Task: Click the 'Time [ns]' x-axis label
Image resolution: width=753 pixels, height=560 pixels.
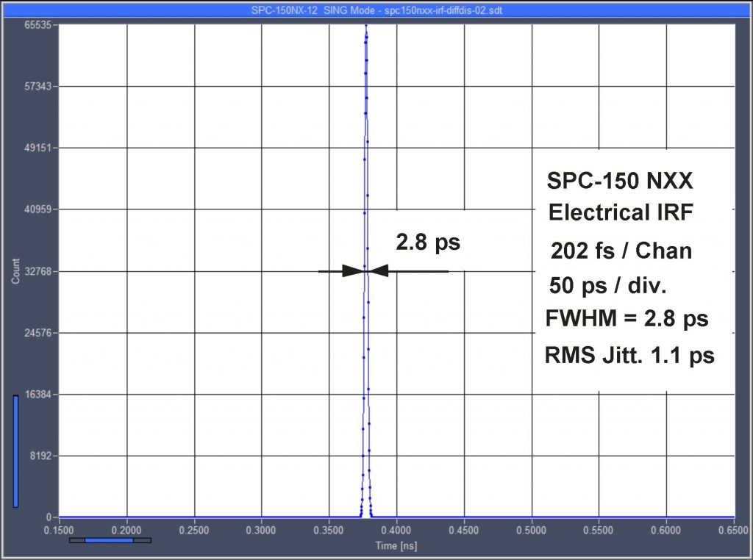Action: click(x=396, y=545)
